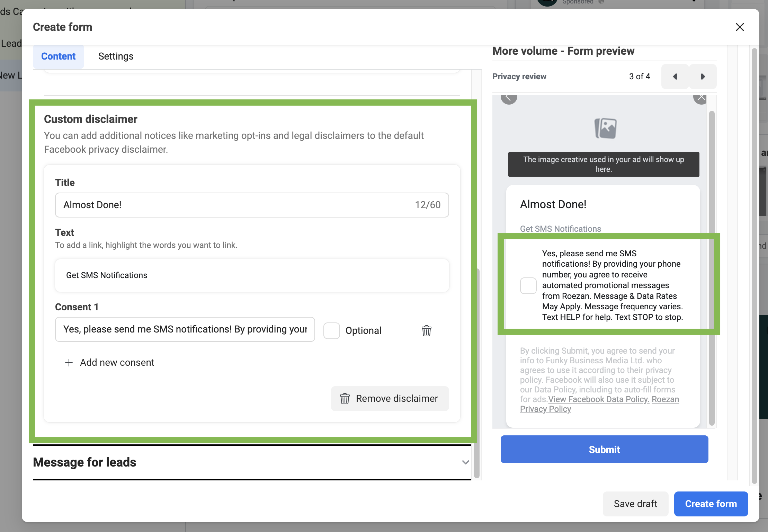Click back arrow circle in form preview
Screen dimensions: 768x532
point(509,98)
